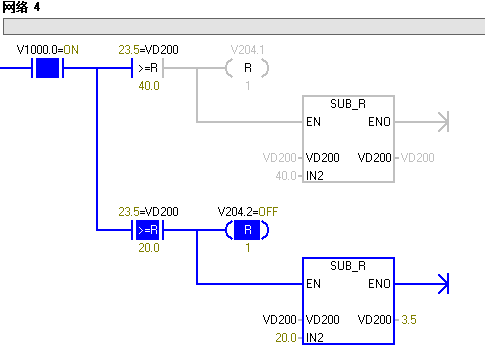
Task: Select the blue active SUB_R block
Action: (348, 301)
